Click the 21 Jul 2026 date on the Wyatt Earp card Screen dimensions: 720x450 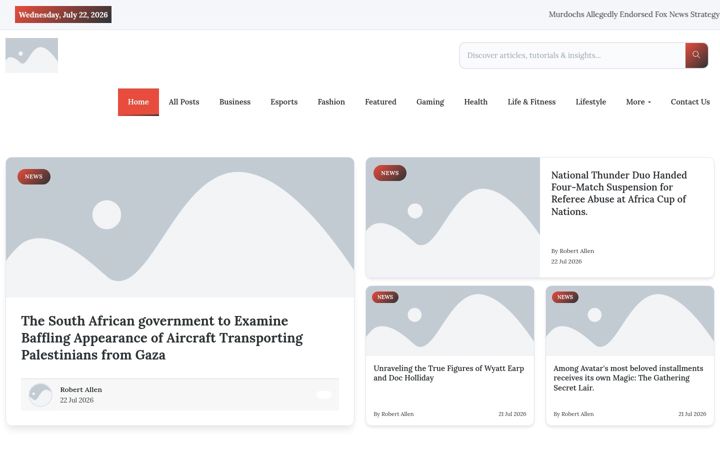[x=512, y=414]
